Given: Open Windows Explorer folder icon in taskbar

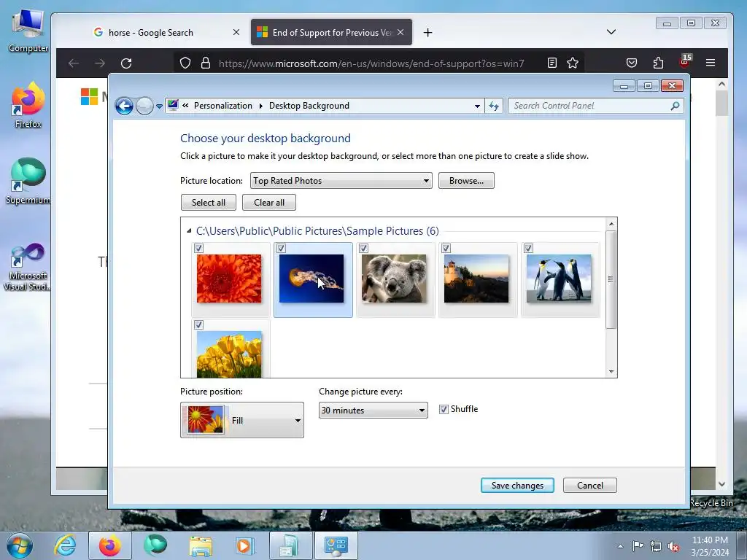Looking at the screenshot, I should click(x=201, y=545).
